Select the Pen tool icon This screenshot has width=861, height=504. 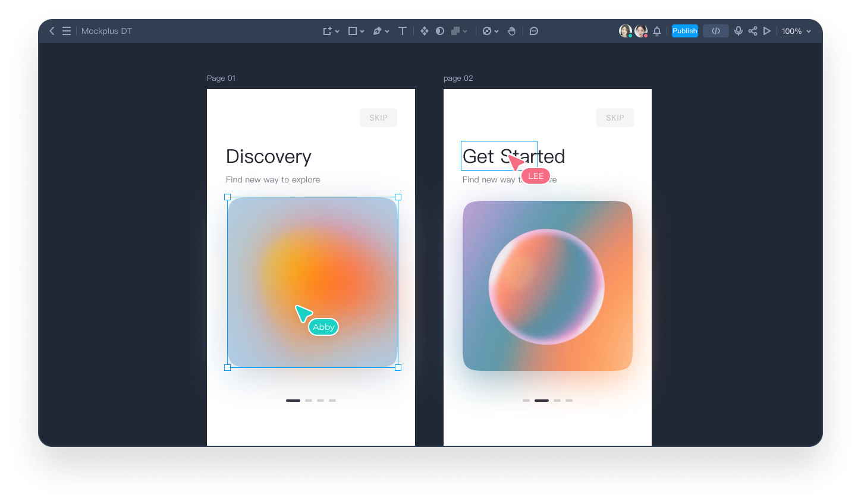(377, 31)
